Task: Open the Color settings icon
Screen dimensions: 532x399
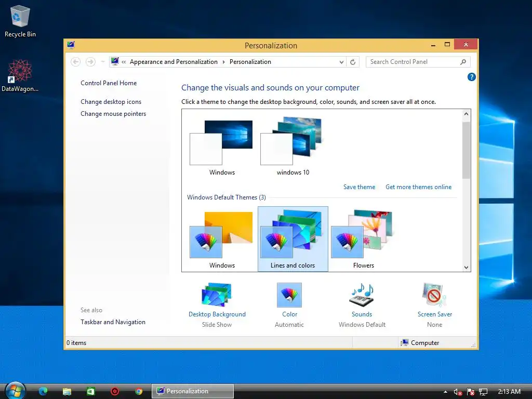Action: point(289,295)
